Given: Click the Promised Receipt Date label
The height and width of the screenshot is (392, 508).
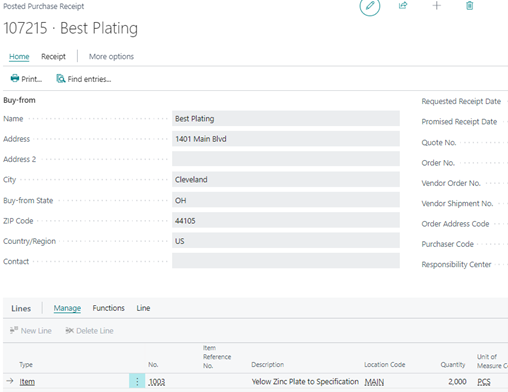Looking at the screenshot, I should pos(459,122).
